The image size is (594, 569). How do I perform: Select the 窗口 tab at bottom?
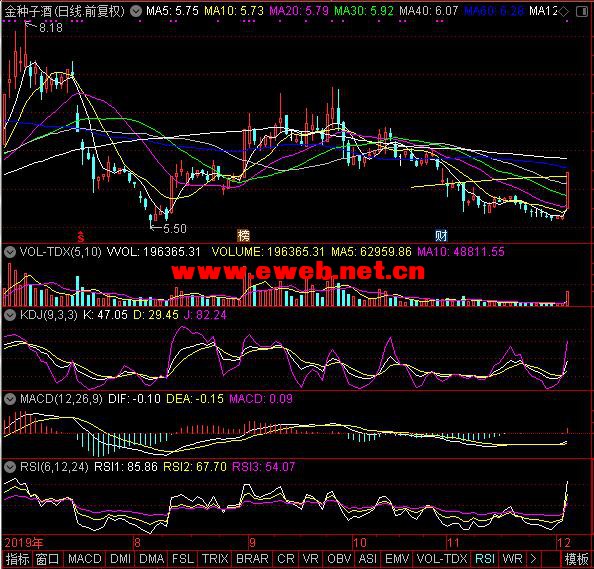48,559
